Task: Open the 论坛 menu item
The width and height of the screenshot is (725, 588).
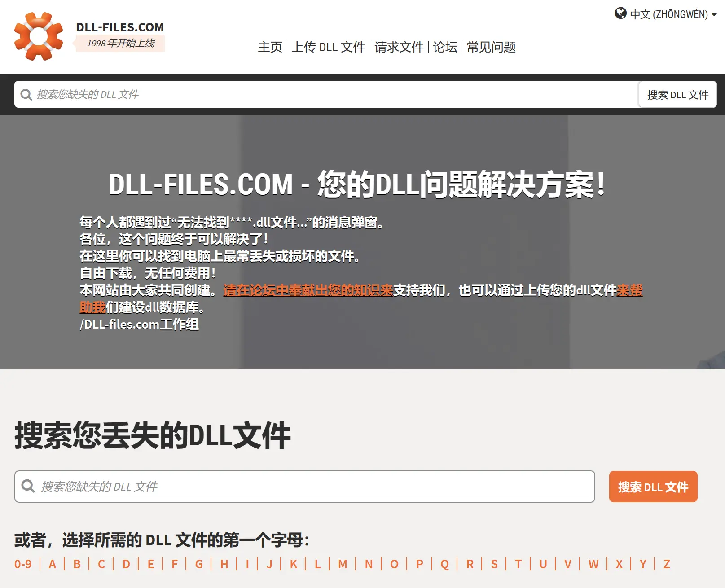Action: 445,47
